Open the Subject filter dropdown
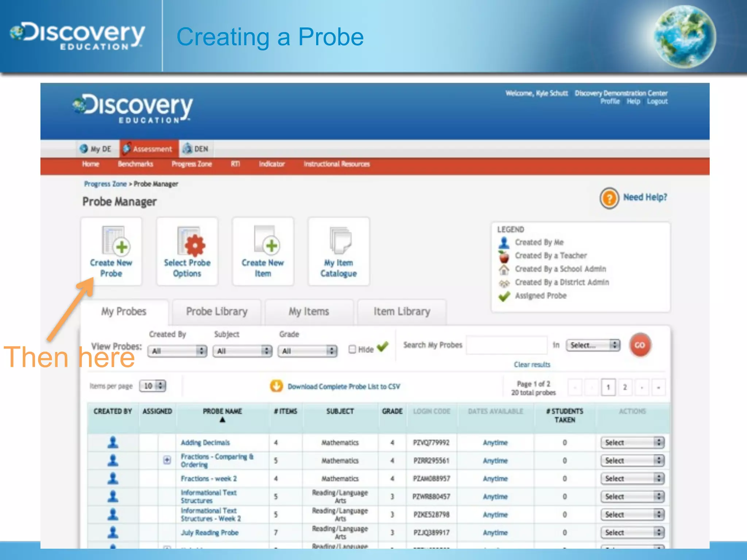 pos(242,351)
